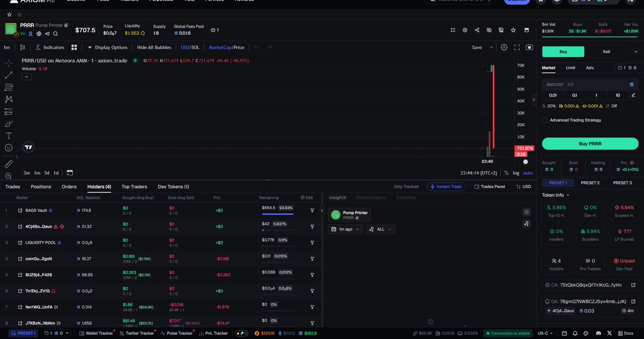Image resolution: width=644 pixels, height=339 pixels.
Task: Select the text annotation tool
Action: (x=9, y=135)
